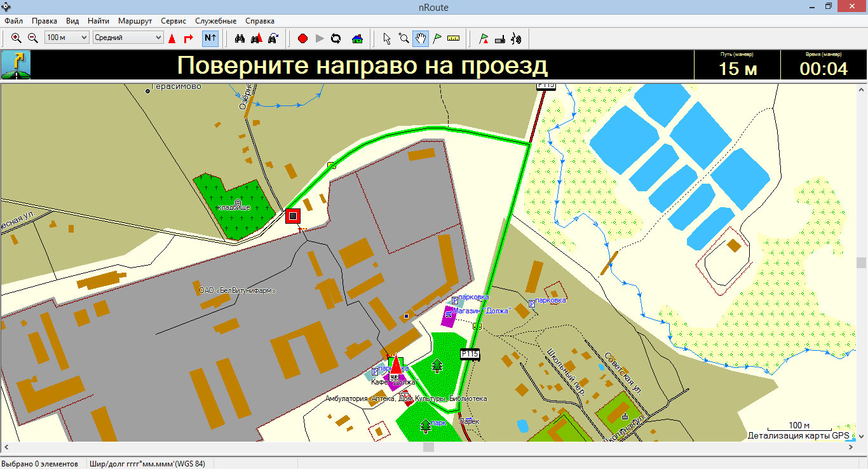Select the ruler measure tool
868x469 pixels.
(x=453, y=38)
